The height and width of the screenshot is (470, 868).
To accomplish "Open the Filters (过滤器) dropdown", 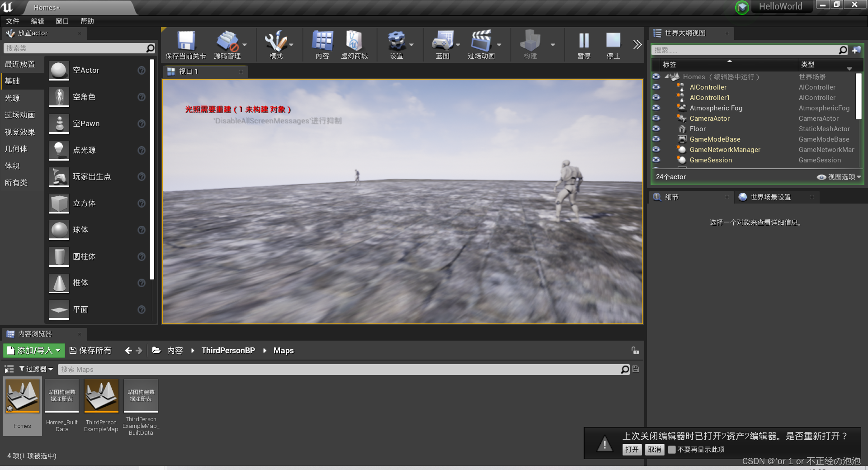I will 36,369.
